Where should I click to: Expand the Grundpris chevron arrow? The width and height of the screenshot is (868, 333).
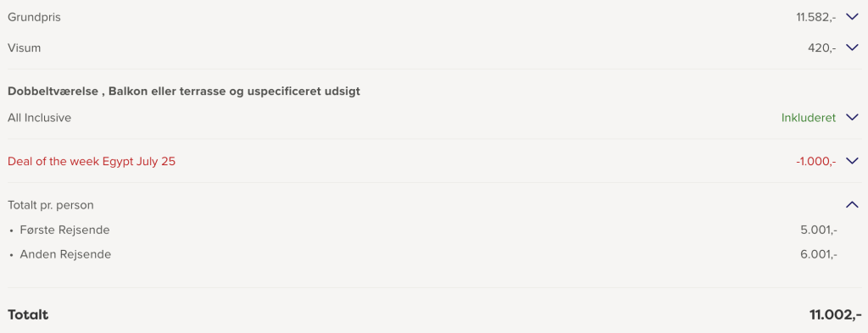click(x=852, y=17)
